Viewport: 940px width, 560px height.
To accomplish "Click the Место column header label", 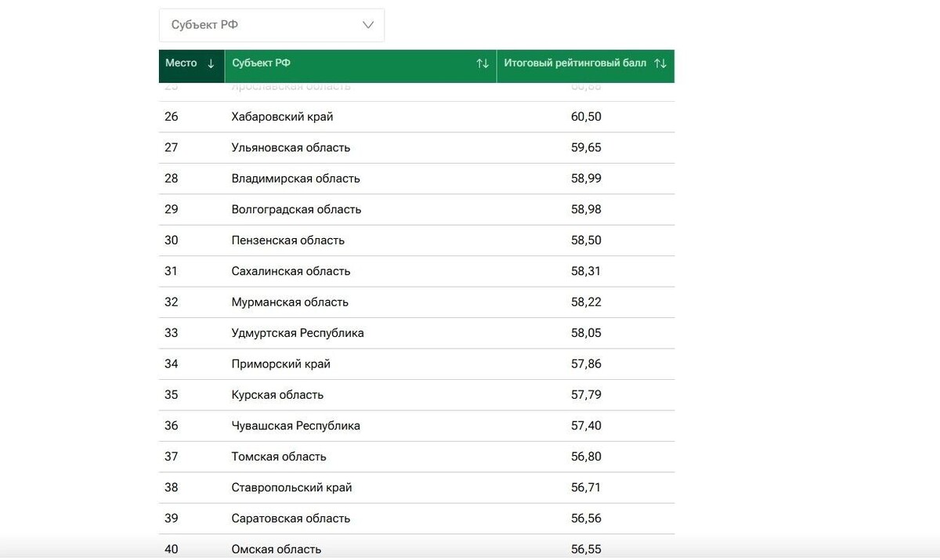I will coord(181,63).
